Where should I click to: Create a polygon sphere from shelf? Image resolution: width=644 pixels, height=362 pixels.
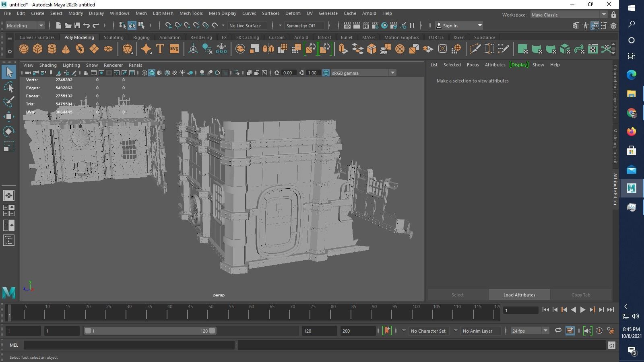pyautogui.click(x=24, y=49)
